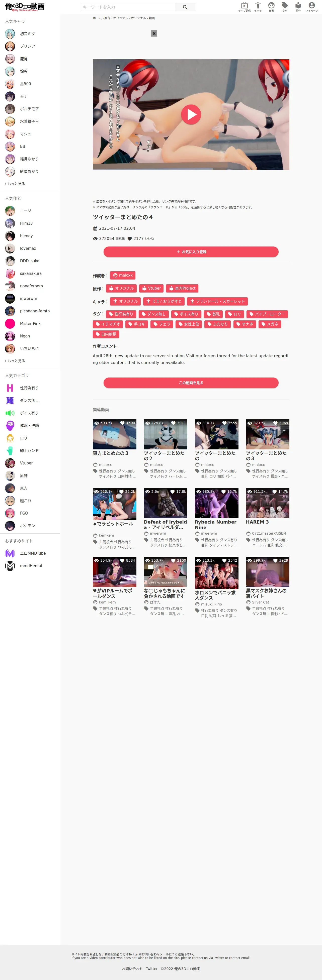Open the マイページ account icon
Screen dimensions: 322x980
312,7
